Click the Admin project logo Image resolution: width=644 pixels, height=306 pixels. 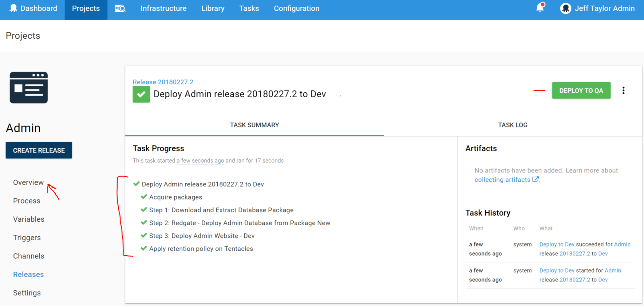(29, 87)
